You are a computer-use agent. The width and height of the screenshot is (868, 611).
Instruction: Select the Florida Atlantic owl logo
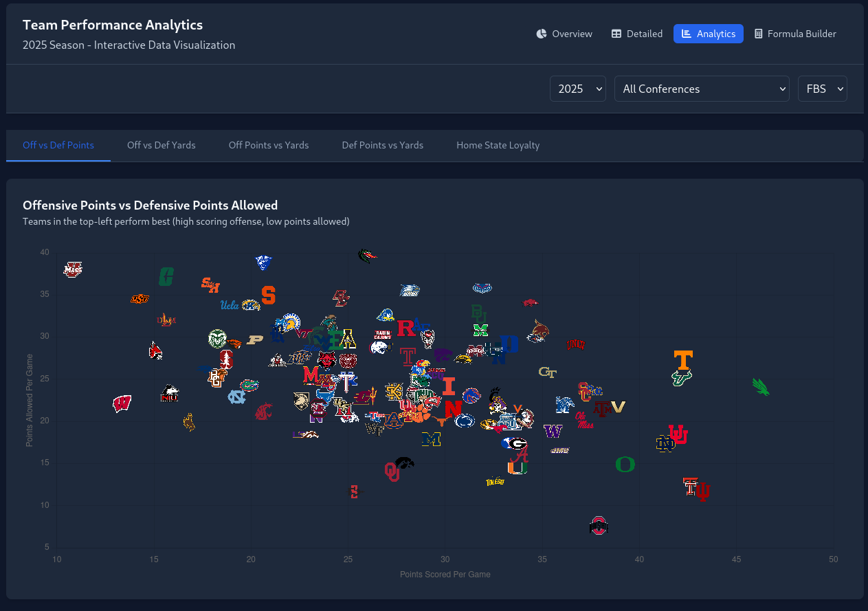482,288
